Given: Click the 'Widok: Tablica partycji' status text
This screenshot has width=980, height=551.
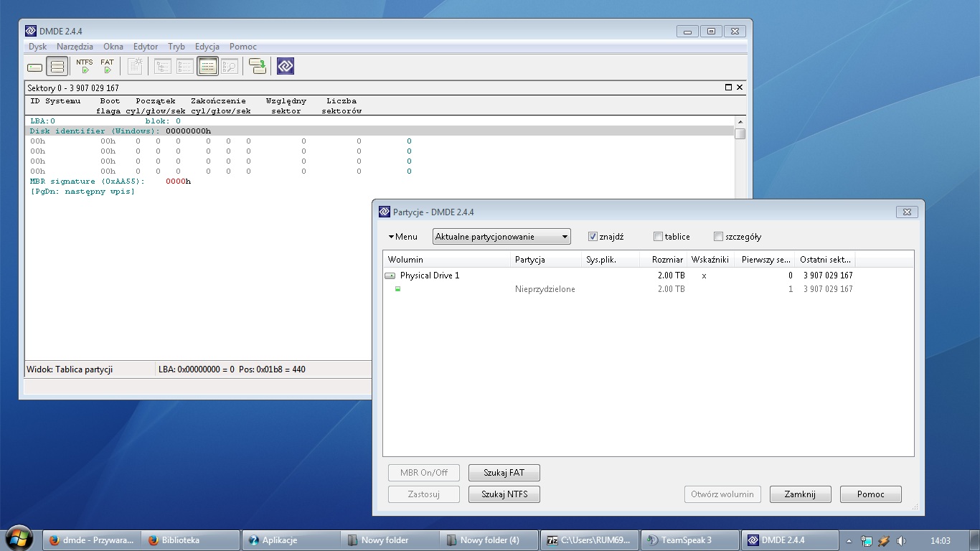Looking at the screenshot, I should [x=70, y=369].
